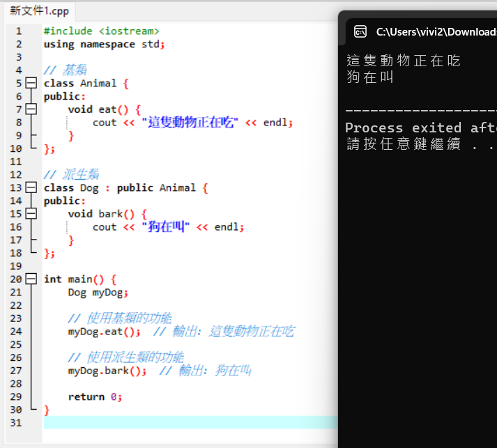Click 'int main() {' on line 20

coord(80,279)
